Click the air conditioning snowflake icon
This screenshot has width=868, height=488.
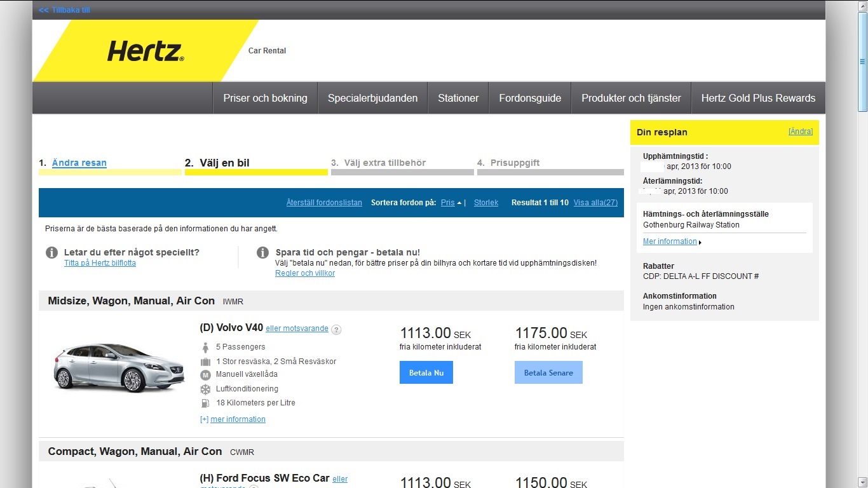coord(205,389)
